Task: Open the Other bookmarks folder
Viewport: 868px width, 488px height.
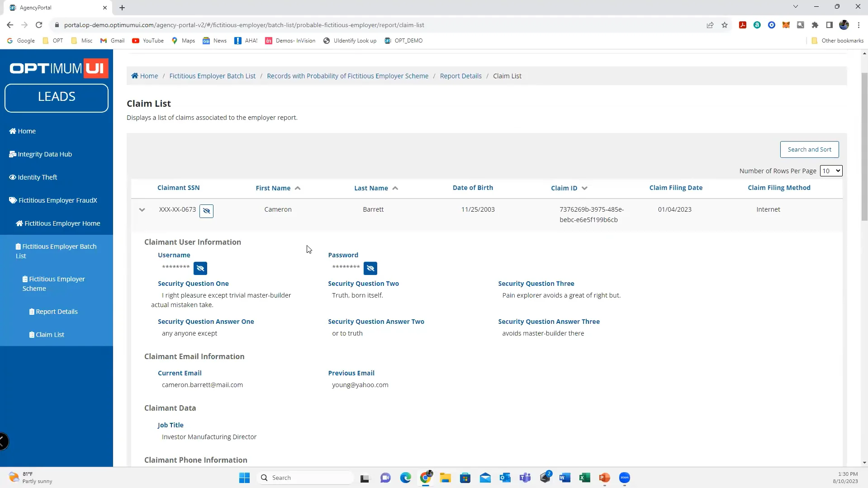Action: click(x=837, y=41)
